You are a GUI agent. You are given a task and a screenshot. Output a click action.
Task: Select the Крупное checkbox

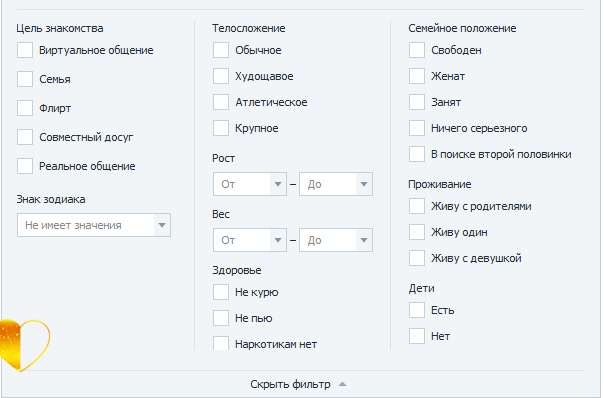(221, 128)
